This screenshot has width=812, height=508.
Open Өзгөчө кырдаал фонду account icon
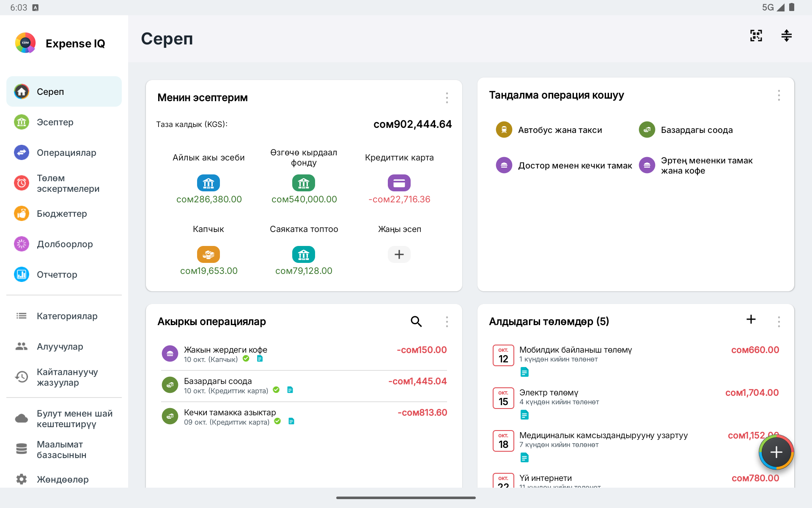pos(304,183)
